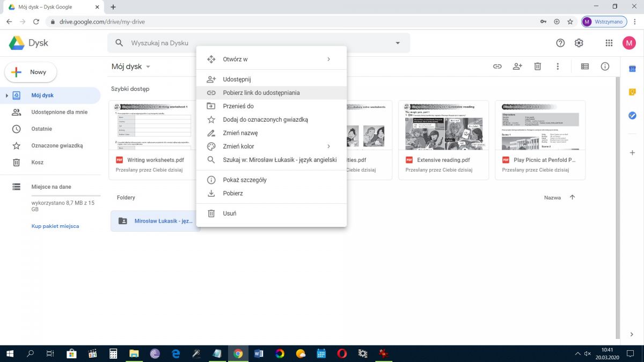Click the saved passwords key icon in address bar
The image size is (644, 362).
click(x=543, y=22)
